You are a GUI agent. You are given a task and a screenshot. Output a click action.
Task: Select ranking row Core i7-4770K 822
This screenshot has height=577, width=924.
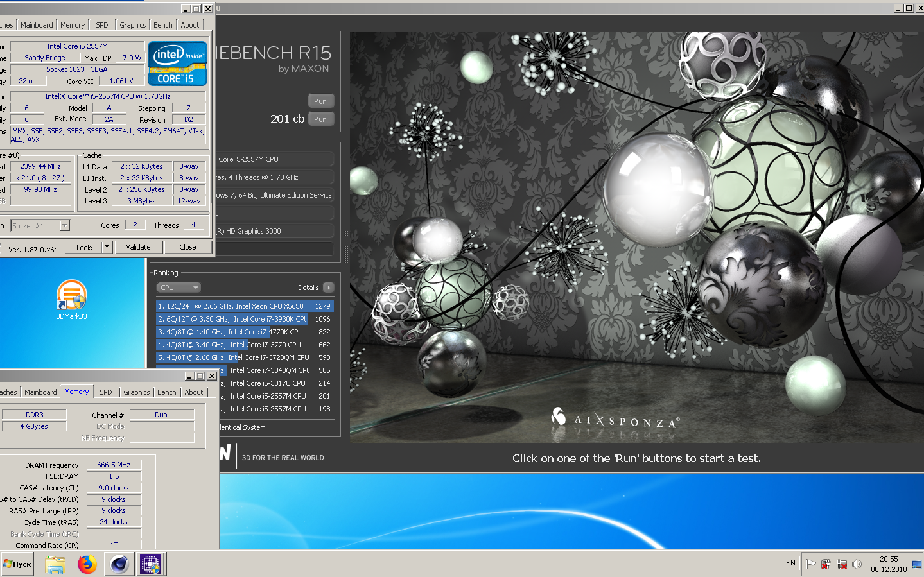click(x=245, y=332)
